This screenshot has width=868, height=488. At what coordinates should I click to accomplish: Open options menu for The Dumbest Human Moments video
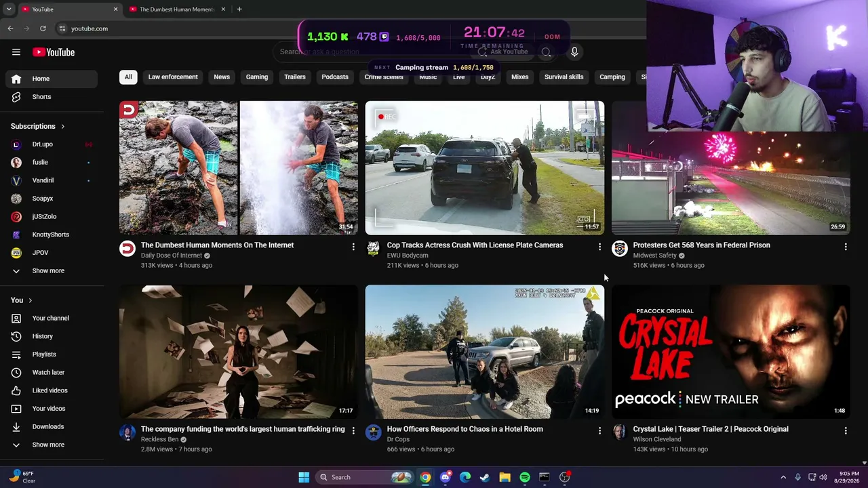pos(353,247)
